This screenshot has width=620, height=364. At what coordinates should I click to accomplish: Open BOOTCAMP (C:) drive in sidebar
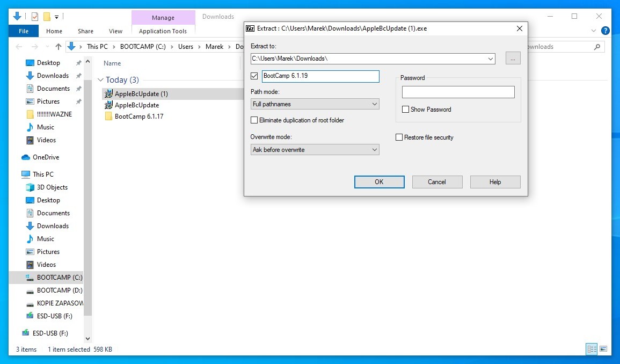54,278
